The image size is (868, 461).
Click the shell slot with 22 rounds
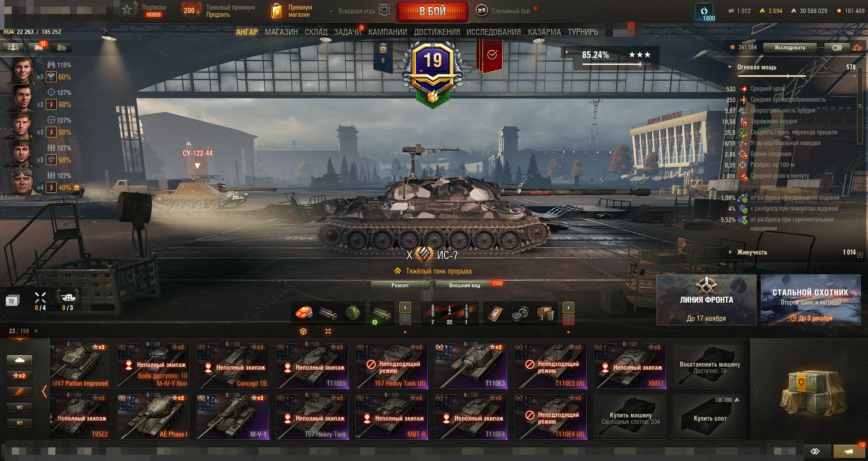click(449, 313)
